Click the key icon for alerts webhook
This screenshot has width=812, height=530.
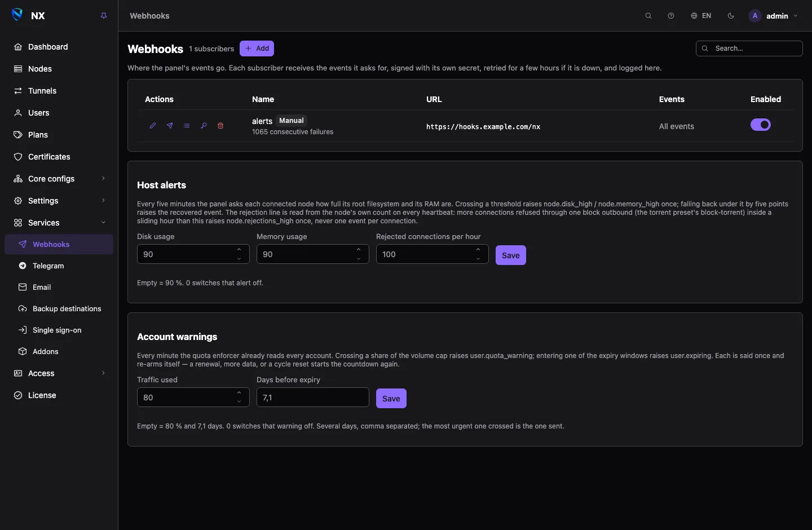tap(204, 126)
